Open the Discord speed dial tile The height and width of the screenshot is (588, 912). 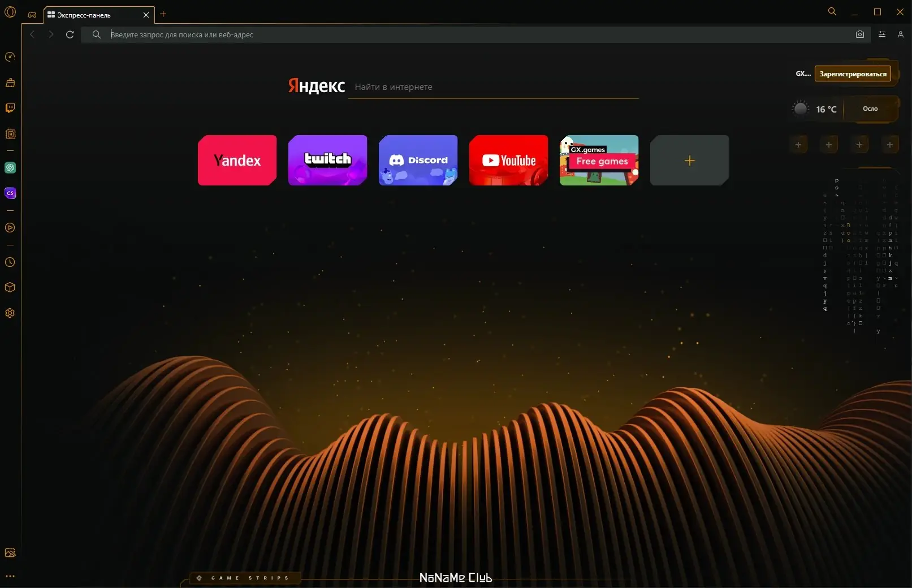418,161
